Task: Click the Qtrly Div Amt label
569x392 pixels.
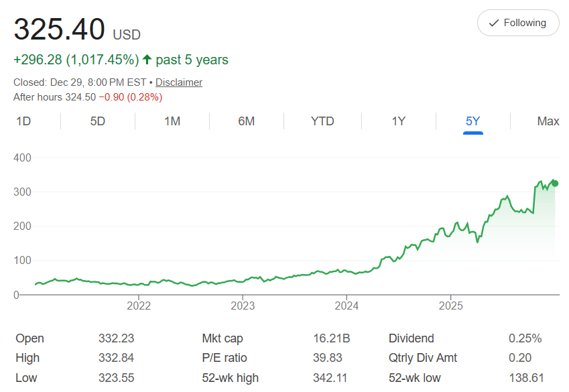Action: [x=423, y=358]
